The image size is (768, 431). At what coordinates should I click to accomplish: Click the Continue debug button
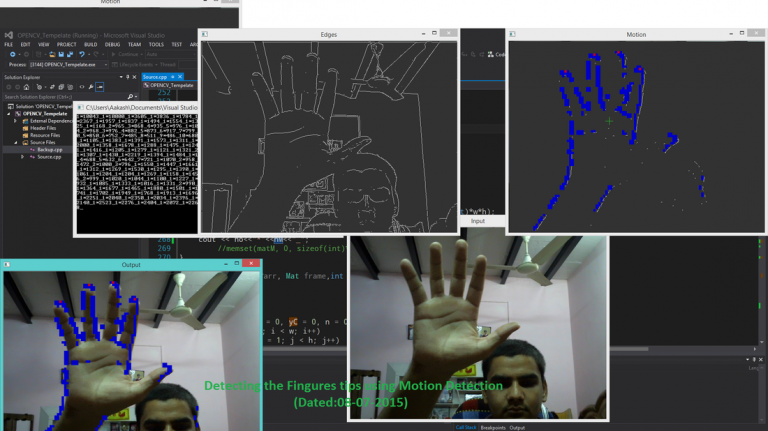(x=125, y=54)
